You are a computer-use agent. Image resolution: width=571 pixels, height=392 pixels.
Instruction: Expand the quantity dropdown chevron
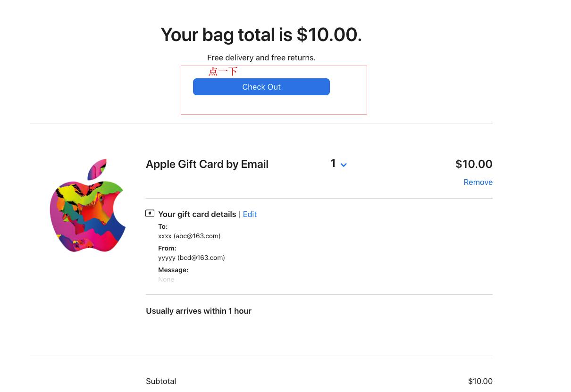[344, 165]
